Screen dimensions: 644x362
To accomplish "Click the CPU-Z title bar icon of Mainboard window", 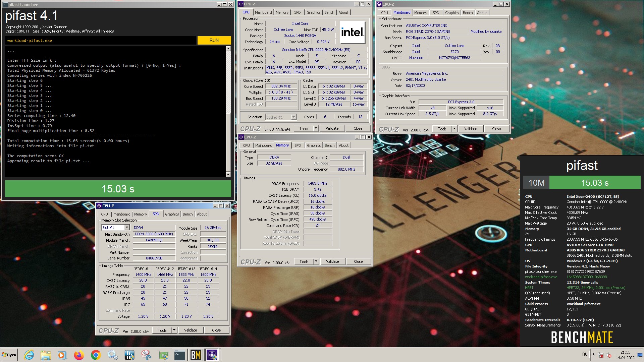I will click(379, 4).
